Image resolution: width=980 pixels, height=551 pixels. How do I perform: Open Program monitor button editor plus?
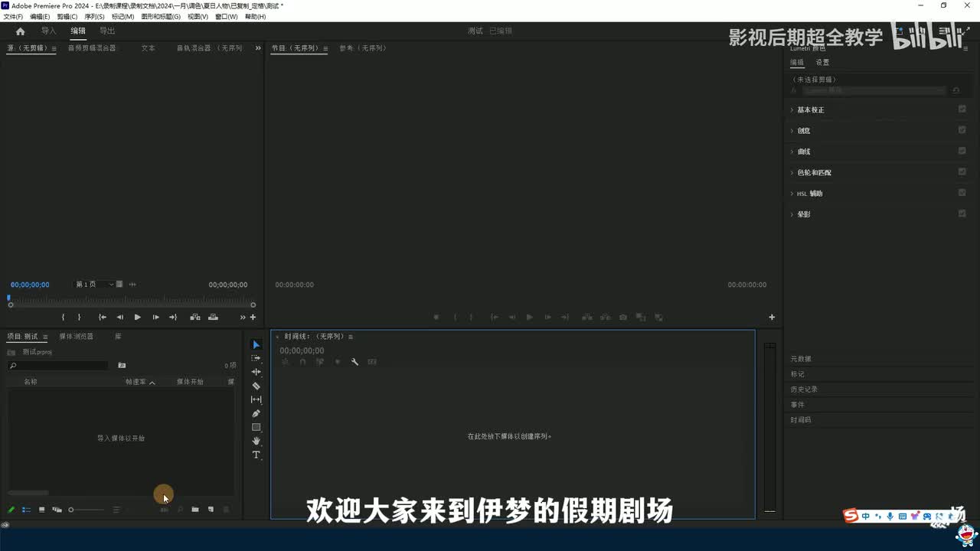[772, 317]
